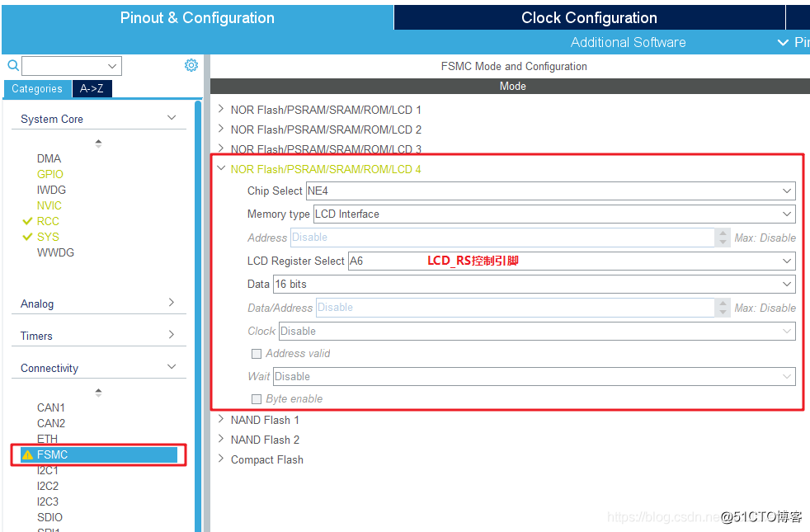Click the FSMC warning triangle icon

(28, 455)
